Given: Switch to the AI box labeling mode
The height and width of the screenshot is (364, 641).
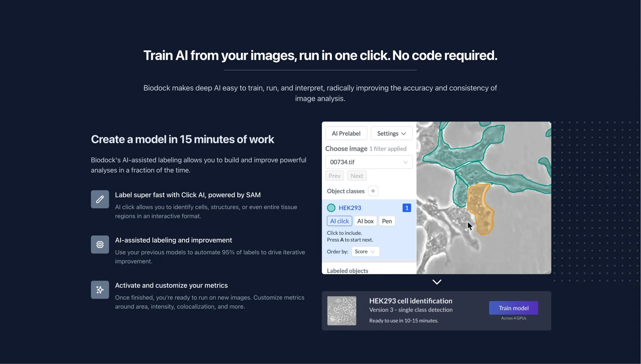Looking at the screenshot, I should [x=365, y=221].
